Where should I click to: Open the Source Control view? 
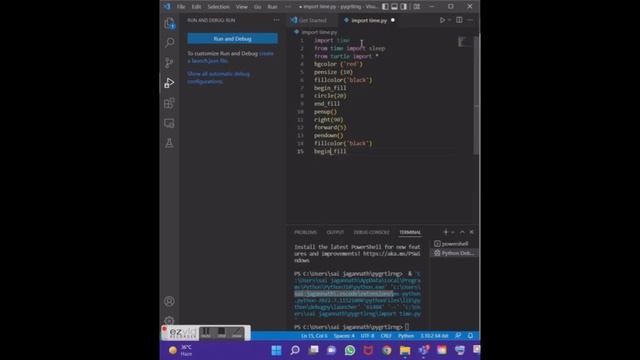[x=169, y=62]
